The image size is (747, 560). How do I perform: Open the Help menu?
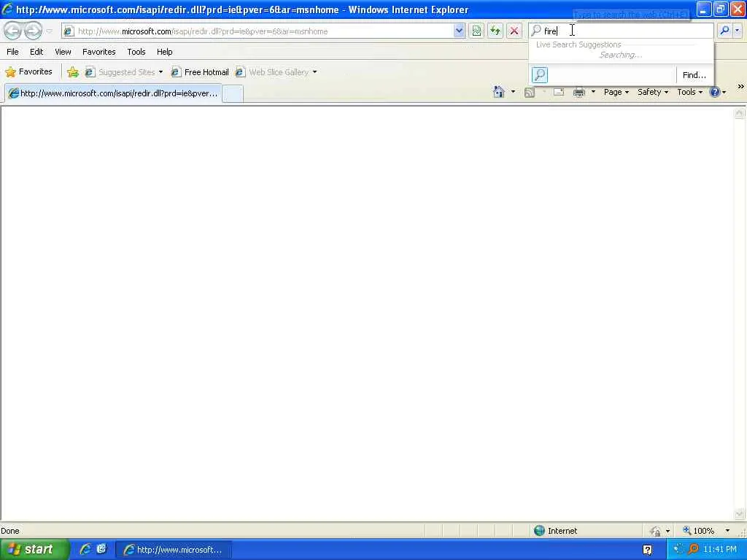(164, 52)
